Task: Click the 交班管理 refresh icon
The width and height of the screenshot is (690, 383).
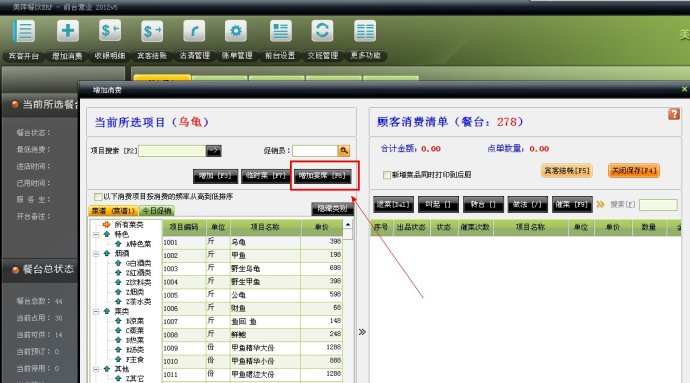Action: click(323, 31)
